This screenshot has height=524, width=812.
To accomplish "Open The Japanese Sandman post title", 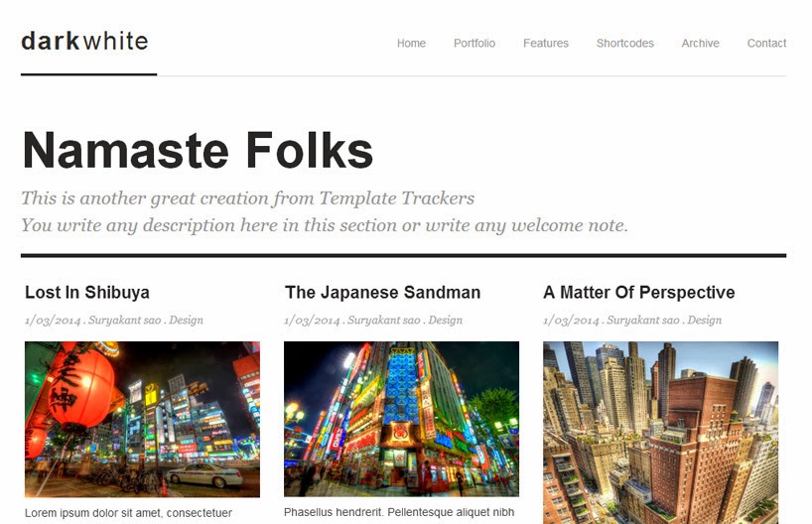I will (x=383, y=292).
